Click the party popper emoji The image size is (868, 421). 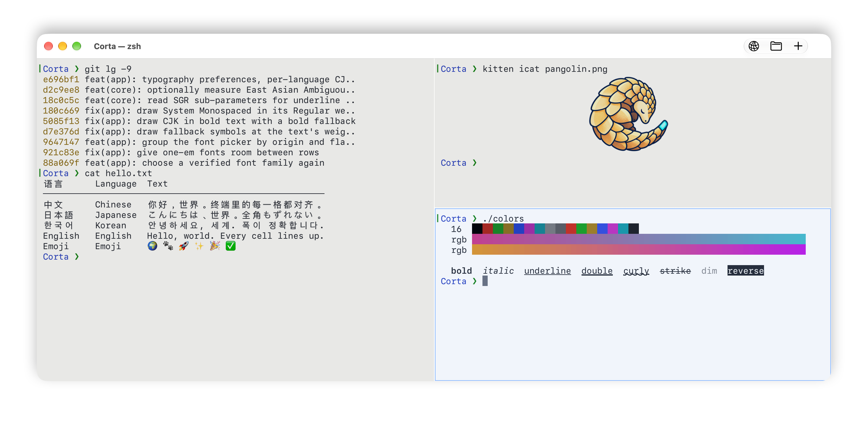[x=215, y=246]
